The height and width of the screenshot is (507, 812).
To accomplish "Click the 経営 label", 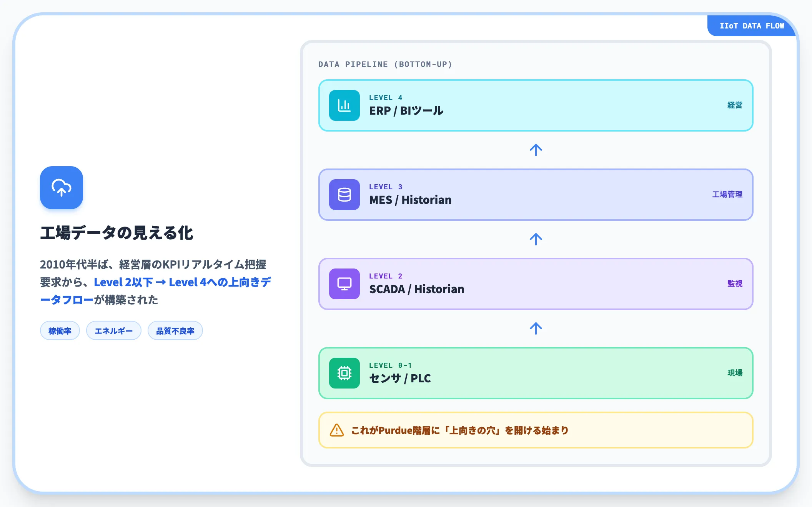I will coord(735,105).
